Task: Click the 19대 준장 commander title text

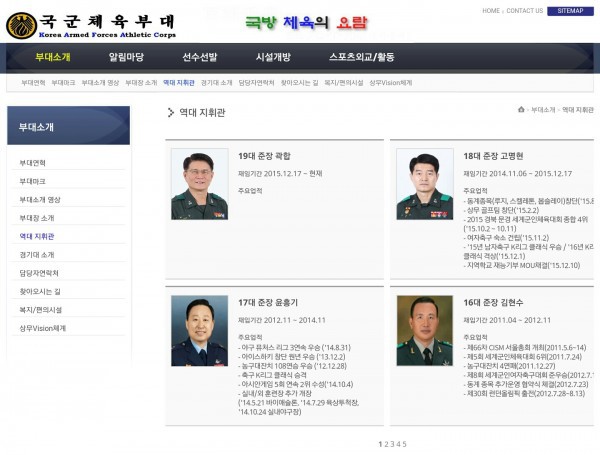Action: click(x=264, y=156)
